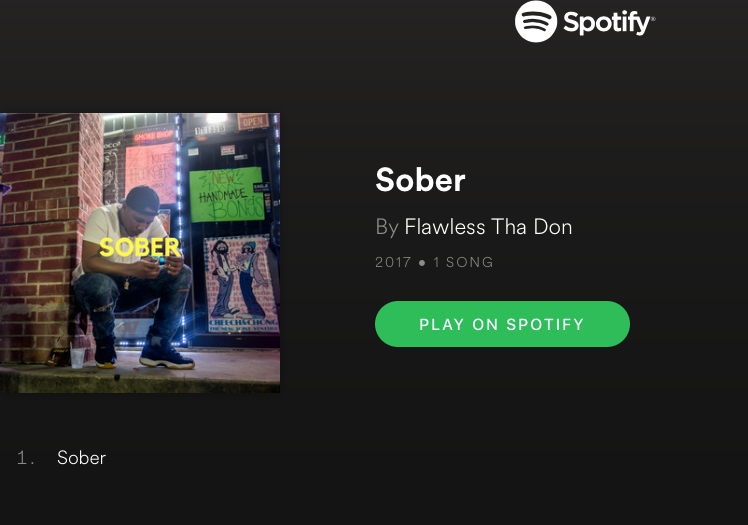748x525 pixels.
Task: Click the 2017 release year text
Action: click(393, 262)
